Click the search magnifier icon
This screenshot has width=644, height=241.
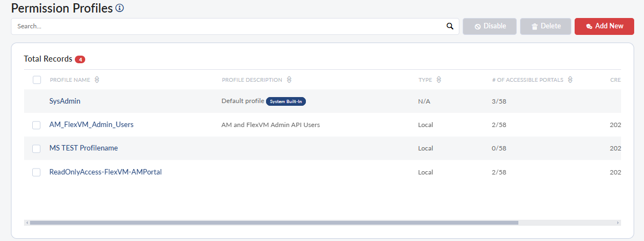point(450,26)
